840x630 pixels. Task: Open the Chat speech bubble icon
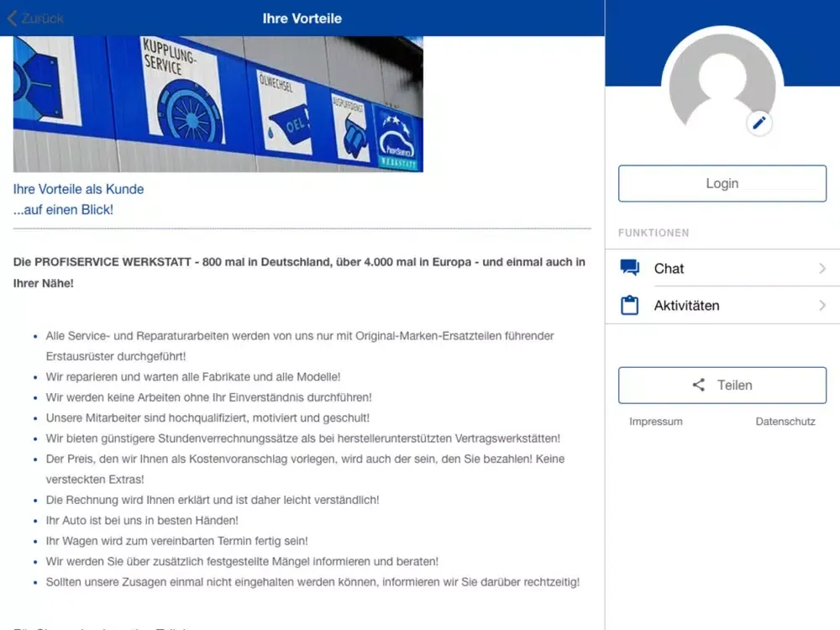pyautogui.click(x=629, y=268)
